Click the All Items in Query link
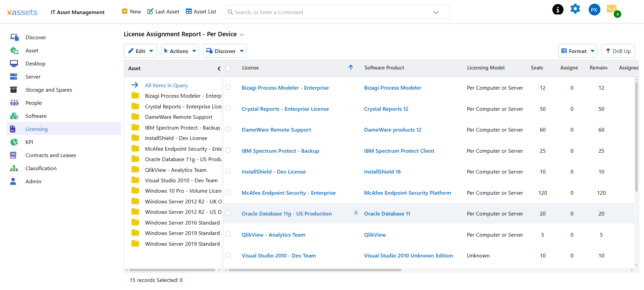 coord(166,85)
